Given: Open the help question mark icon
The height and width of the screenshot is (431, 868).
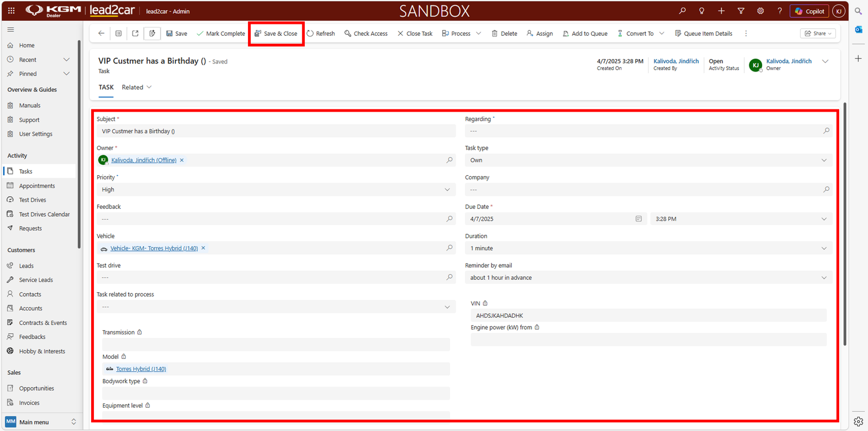Looking at the screenshot, I should click(x=780, y=11).
